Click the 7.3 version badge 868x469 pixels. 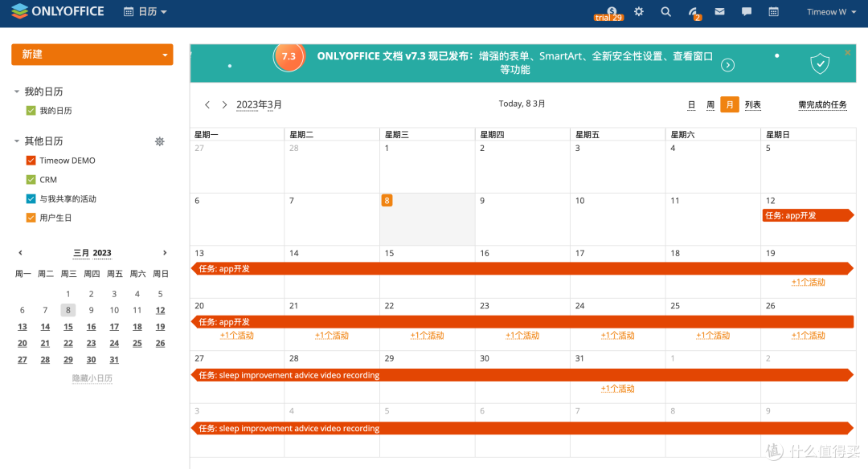(x=289, y=57)
